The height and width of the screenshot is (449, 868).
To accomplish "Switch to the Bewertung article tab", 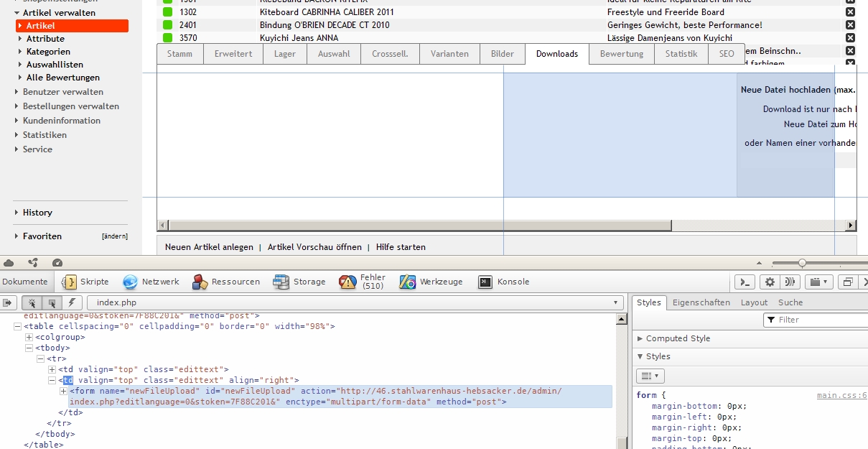I will pos(621,54).
